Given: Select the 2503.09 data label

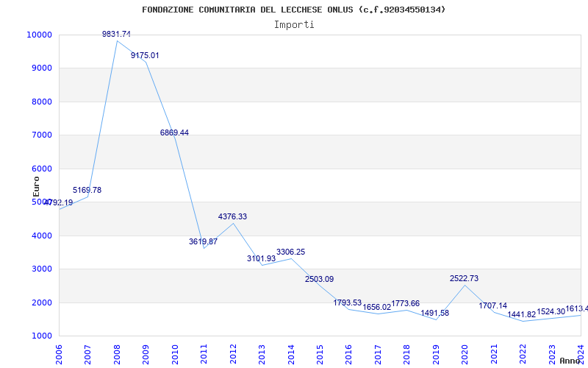Looking at the screenshot, I should (319, 280).
